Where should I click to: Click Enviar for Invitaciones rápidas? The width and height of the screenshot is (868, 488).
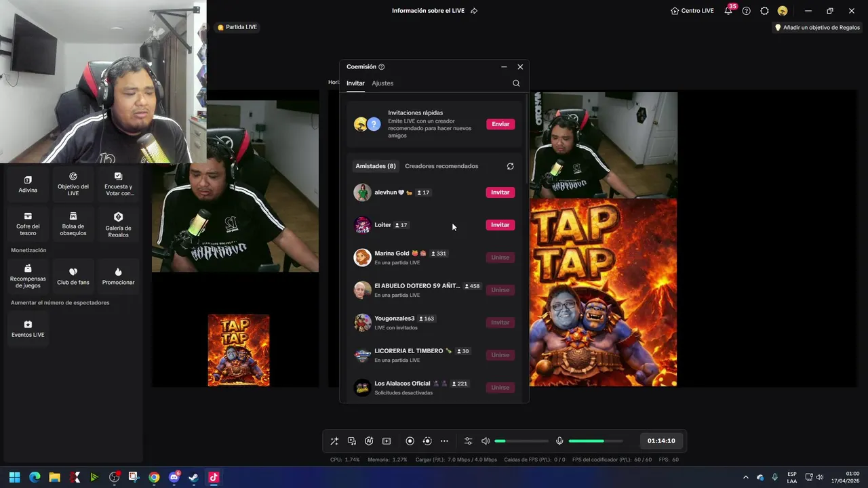[x=500, y=124]
